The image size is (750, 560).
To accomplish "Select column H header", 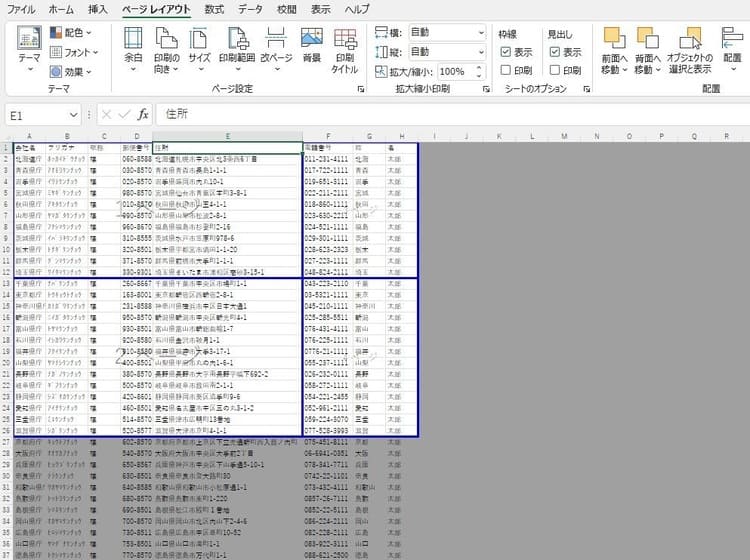I will click(x=402, y=136).
